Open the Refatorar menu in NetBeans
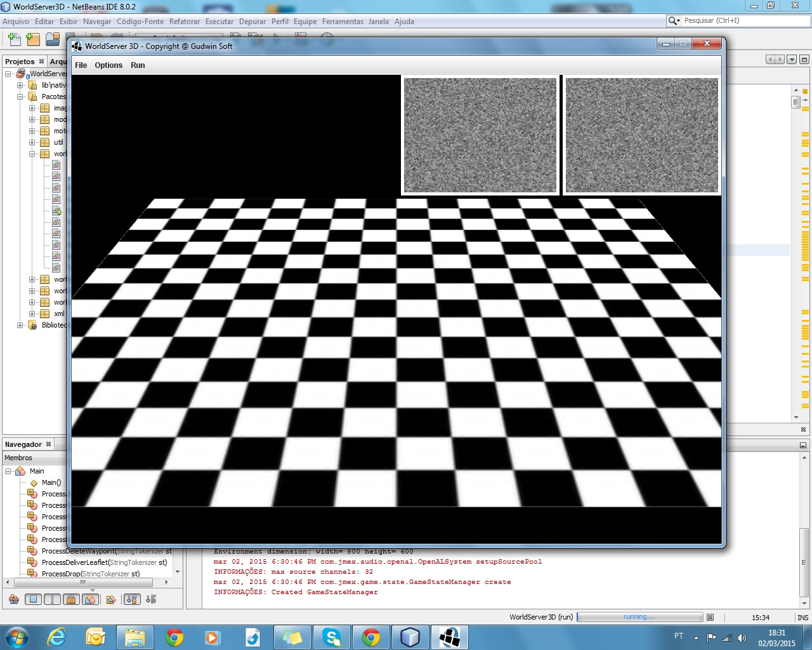 point(185,22)
